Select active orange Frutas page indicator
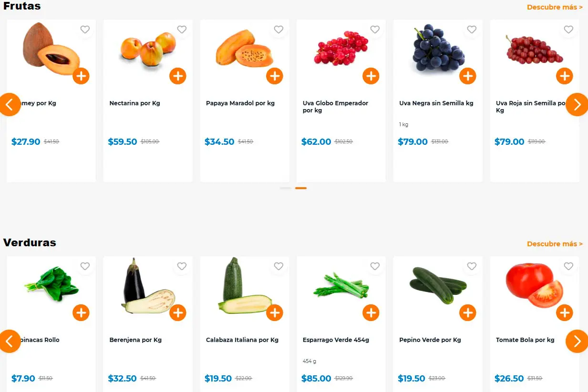Image resolution: width=588 pixels, height=392 pixels. pyautogui.click(x=301, y=188)
